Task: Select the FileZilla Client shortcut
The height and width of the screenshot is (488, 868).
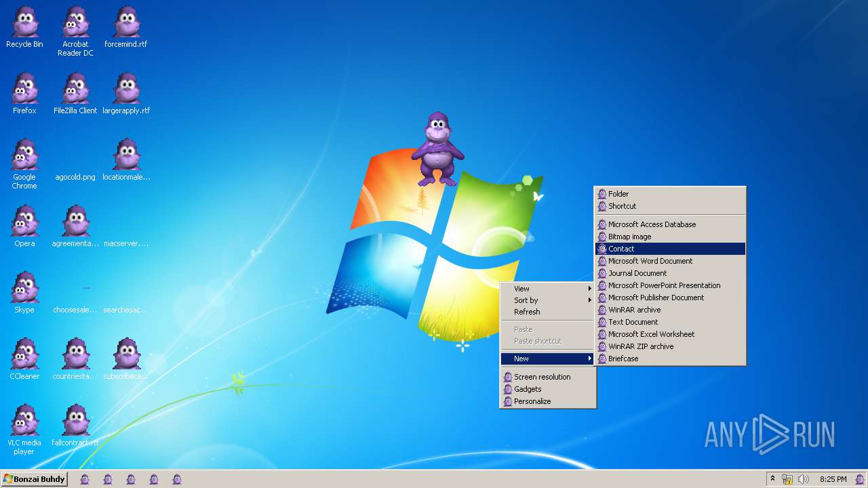Action: [x=75, y=94]
